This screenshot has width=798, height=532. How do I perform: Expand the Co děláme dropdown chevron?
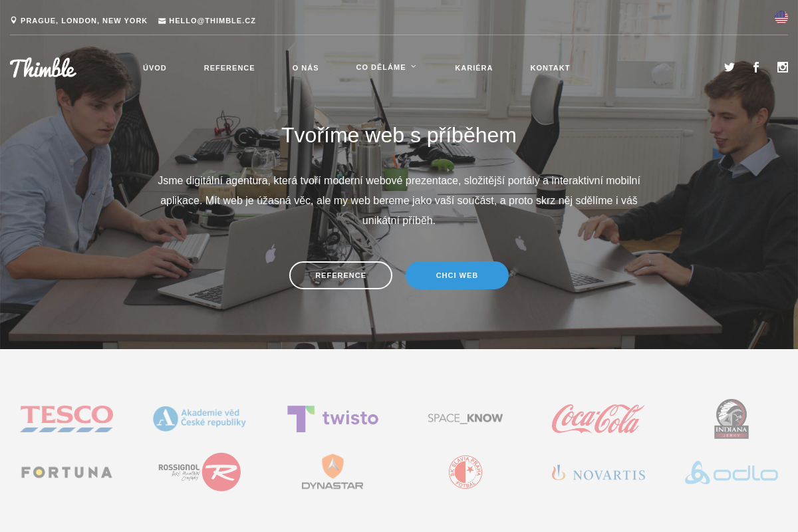(x=414, y=66)
